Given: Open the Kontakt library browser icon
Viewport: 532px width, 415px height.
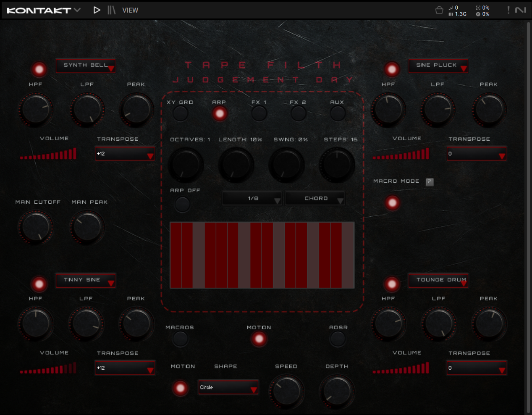Looking at the screenshot, I should pyautogui.click(x=111, y=10).
